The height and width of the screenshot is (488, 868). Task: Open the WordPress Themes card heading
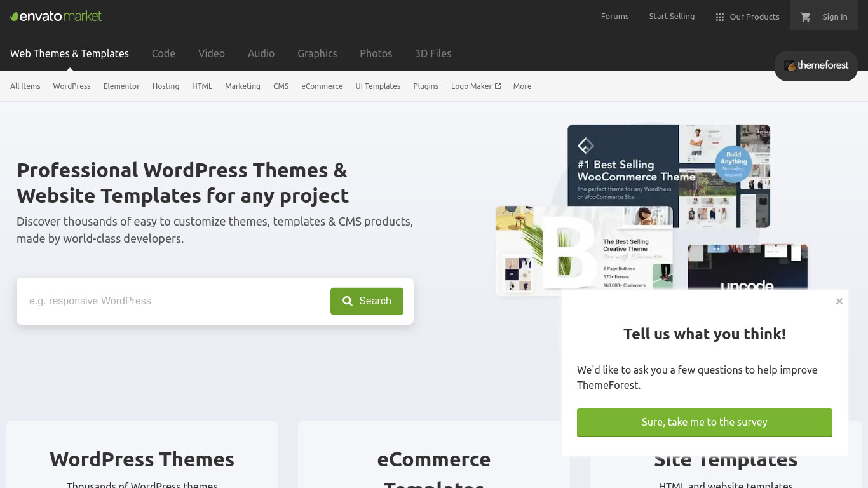click(x=142, y=459)
